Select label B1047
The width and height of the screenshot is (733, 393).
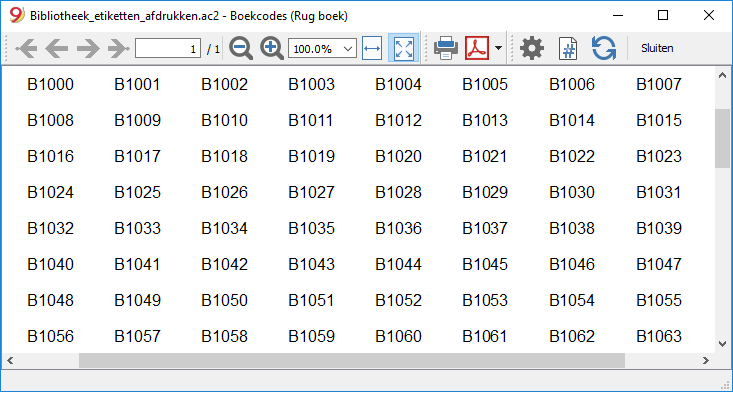tap(659, 264)
